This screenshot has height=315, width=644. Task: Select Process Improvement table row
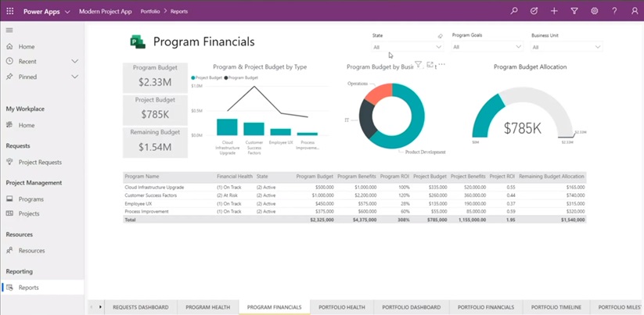point(354,212)
